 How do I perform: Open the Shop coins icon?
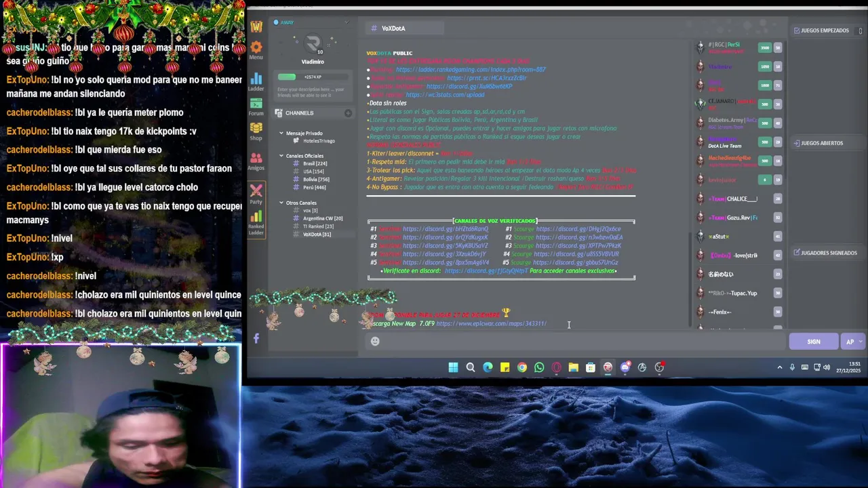click(256, 128)
